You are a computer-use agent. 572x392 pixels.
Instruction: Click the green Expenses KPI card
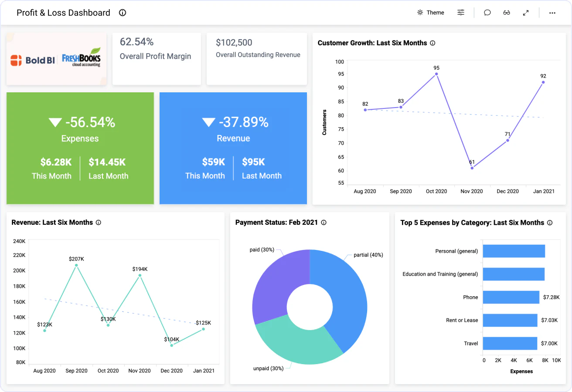coord(80,148)
